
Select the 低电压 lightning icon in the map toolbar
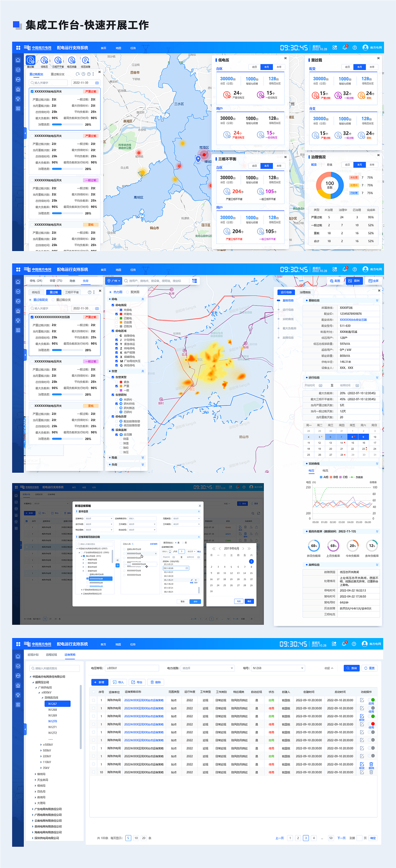click(x=45, y=60)
